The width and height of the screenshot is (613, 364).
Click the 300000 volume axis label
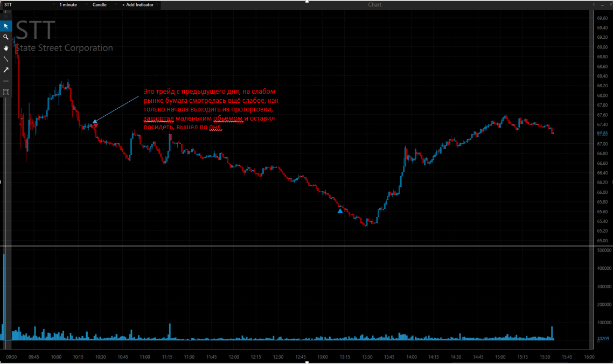tap(604, 286)
